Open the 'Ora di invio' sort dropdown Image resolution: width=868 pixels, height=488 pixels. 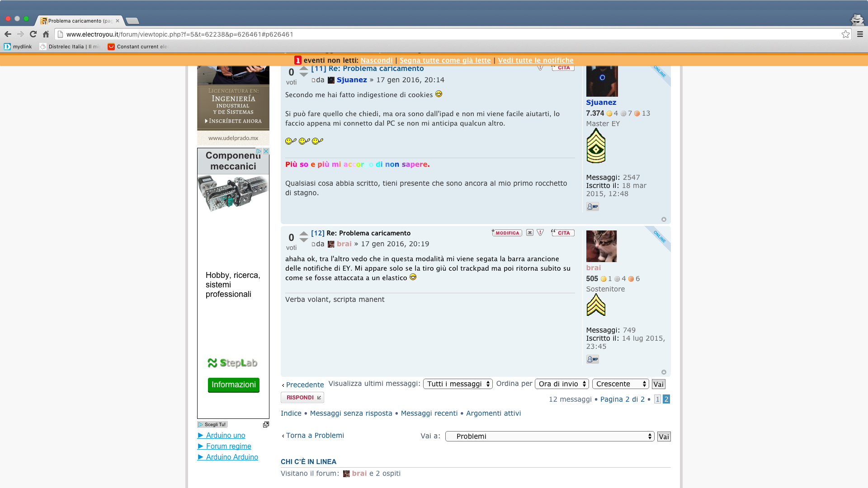tap(561, 384)
